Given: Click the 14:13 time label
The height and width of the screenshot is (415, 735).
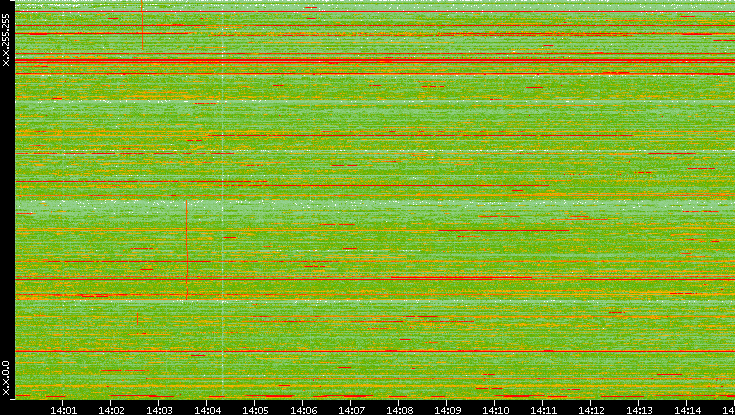Looking at the screenshot, I should click(x=639, y=411).
